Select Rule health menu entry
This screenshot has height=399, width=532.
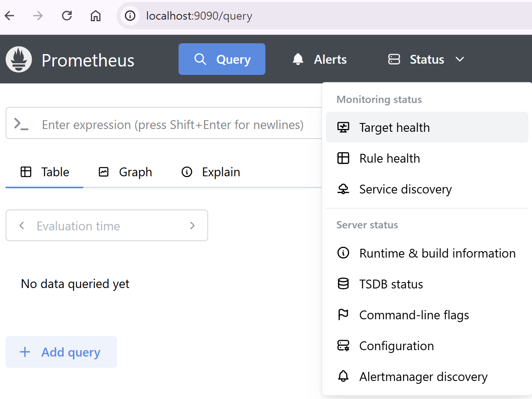[389, 158]
